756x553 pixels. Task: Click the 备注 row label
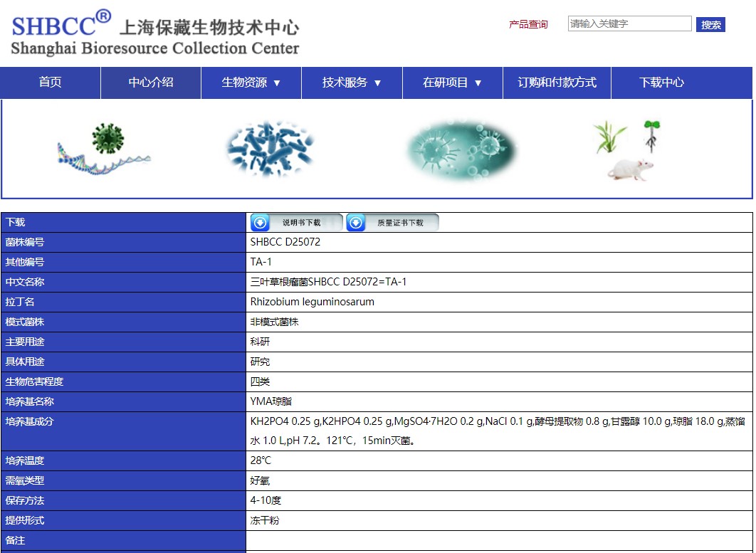click(15, 540)
